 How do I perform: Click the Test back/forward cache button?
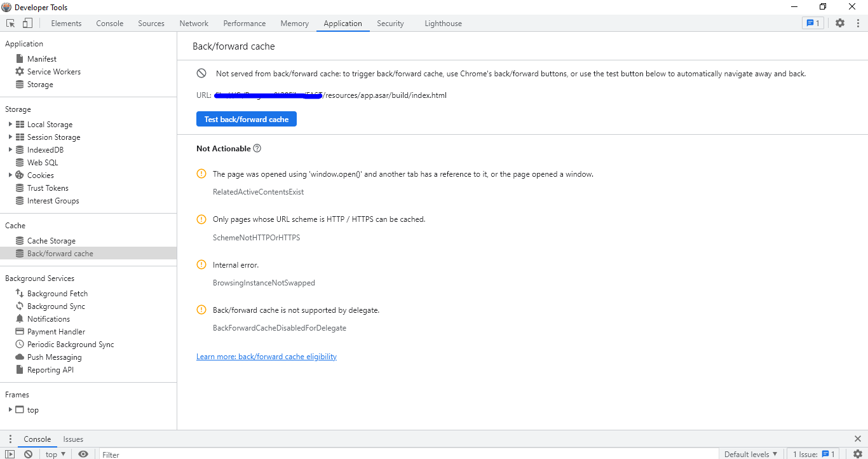coord(246,119)
